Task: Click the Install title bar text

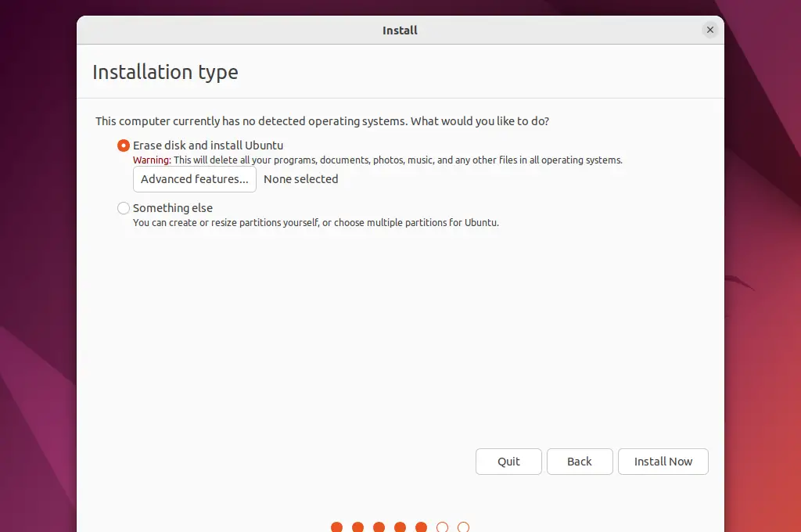Action: 400,31
